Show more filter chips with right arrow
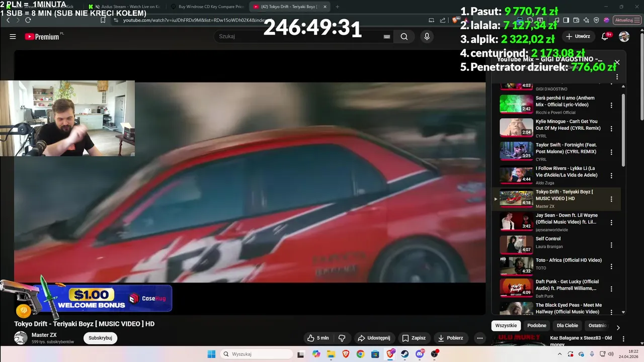 [618, 327]
